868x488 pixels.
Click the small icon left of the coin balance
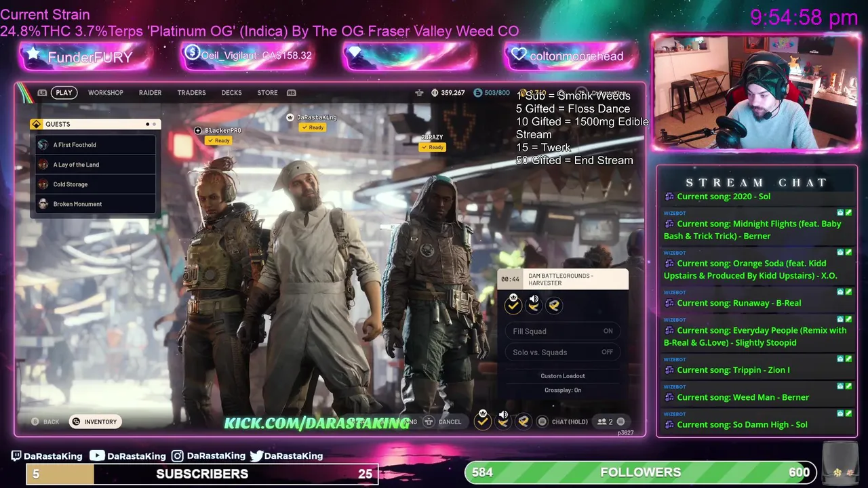point(419,93)
